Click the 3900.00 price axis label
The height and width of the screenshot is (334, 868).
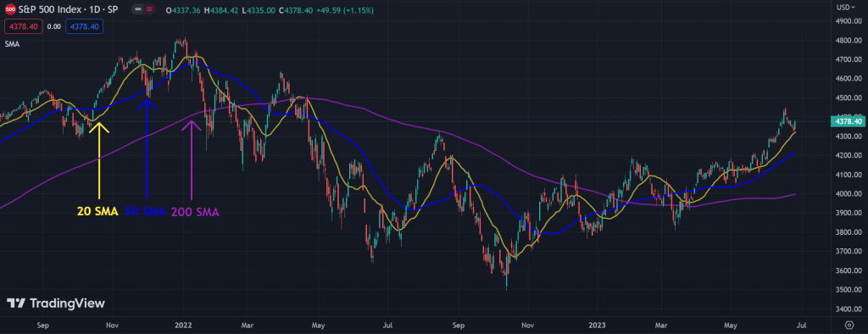click(848, 214)
